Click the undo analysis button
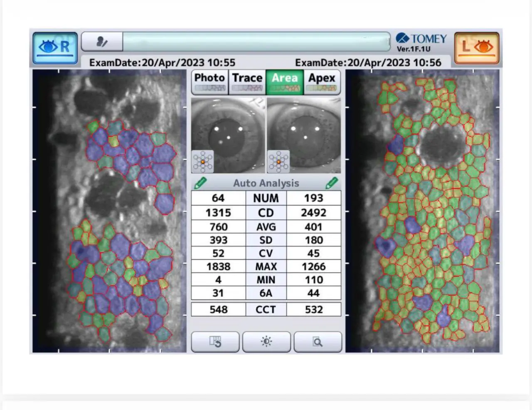 click(215, 342)
